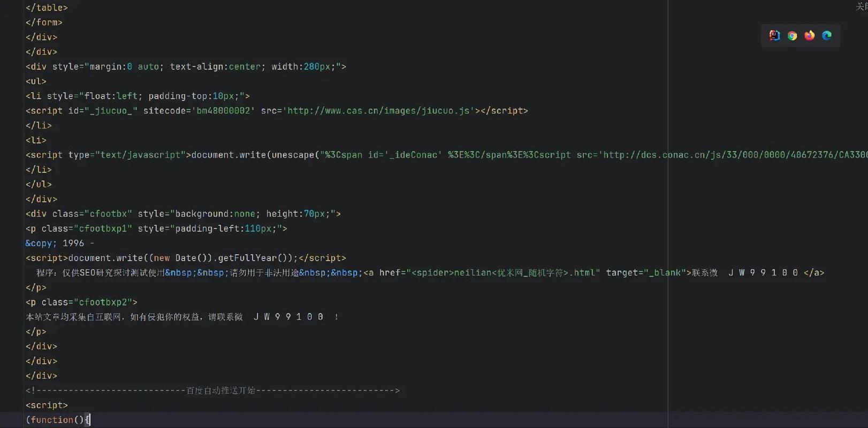
Task: Click 'float:left' in the li style
Action: click(x=111, y=96)
